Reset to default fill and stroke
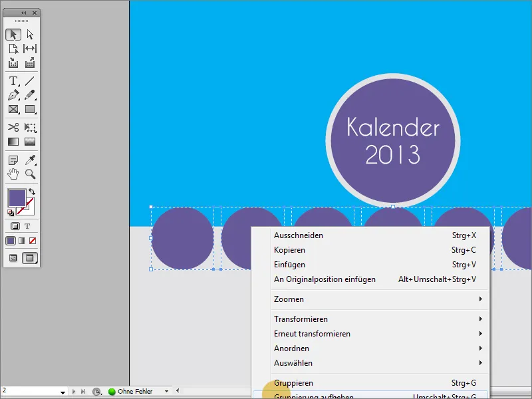This screenshot has width=532, height=399. tap(11, 213)
